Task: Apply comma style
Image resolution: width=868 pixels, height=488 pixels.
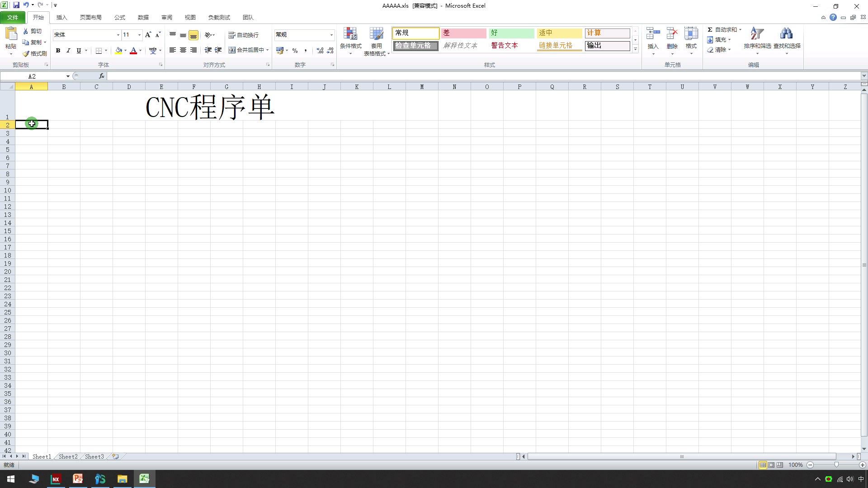Action: coord(306,50)
